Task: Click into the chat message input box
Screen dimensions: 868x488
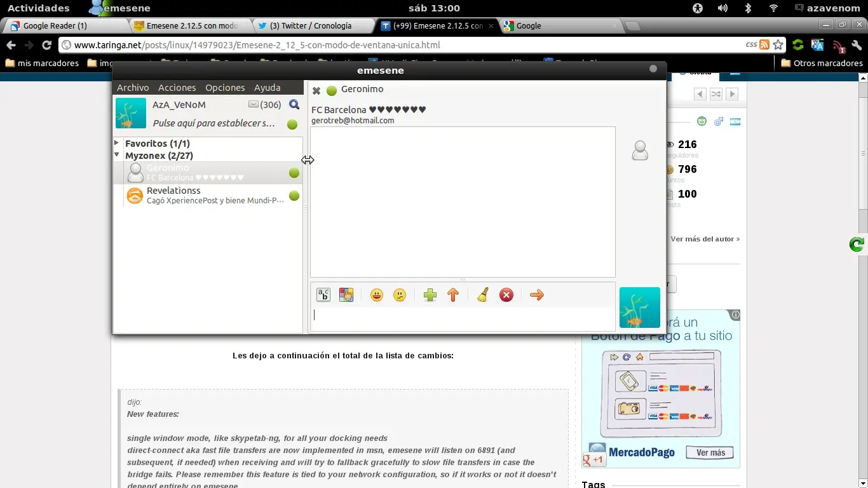Action: click(463, 318)
